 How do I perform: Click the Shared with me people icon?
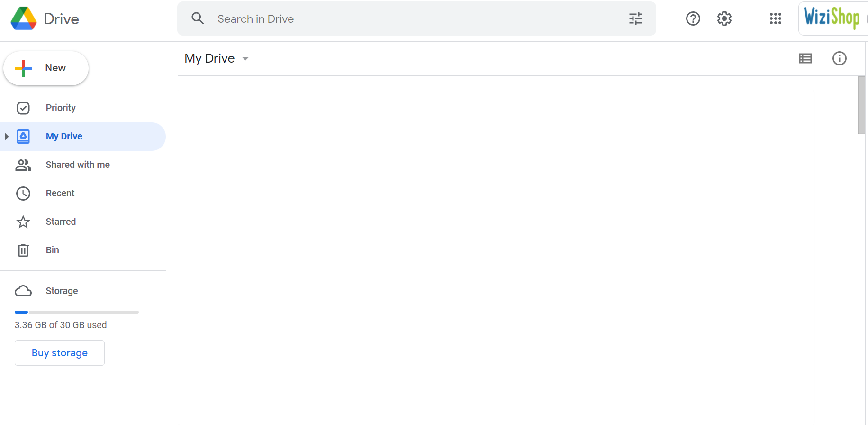click(x=23, y=165)
